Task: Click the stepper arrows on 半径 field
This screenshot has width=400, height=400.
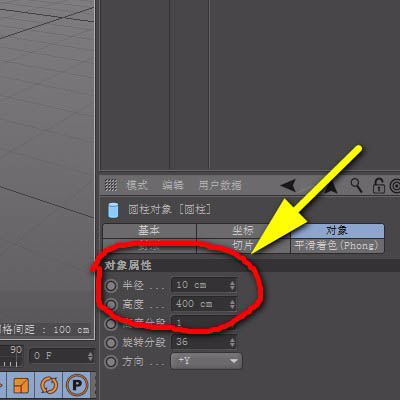Action: pyautogui.click(x=232, y=285)
